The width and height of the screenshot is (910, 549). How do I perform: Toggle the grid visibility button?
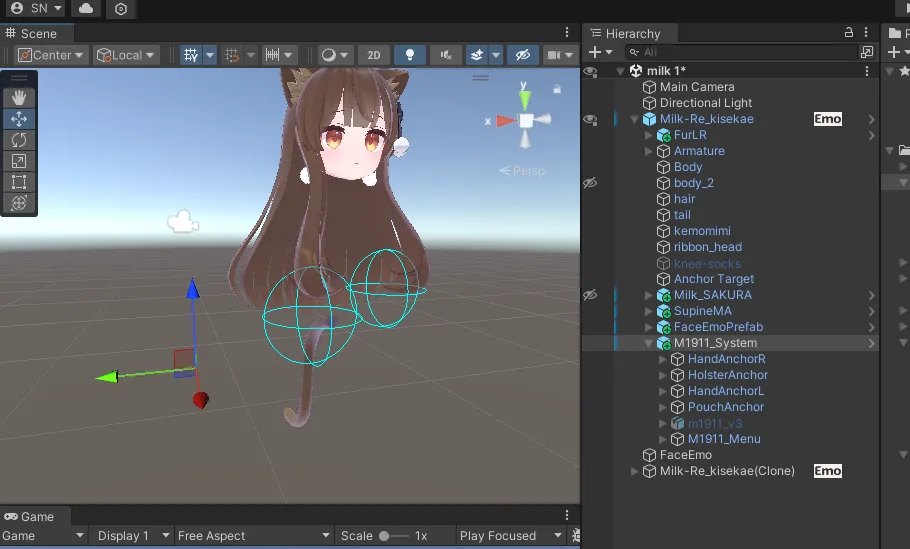click(191, 55)
